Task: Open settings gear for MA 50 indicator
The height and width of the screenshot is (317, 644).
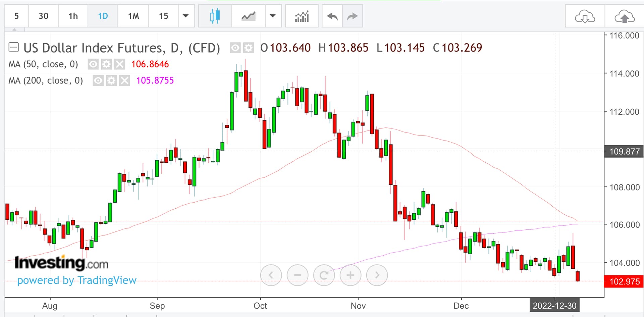Action: click(106, 64)
